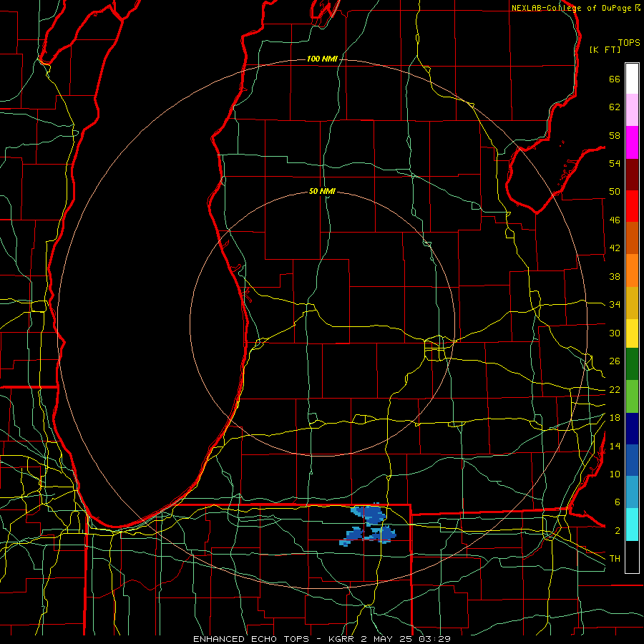The image size is (644, 644).
Task: Click the "6" legend value
Action: (x=617, y=502)
